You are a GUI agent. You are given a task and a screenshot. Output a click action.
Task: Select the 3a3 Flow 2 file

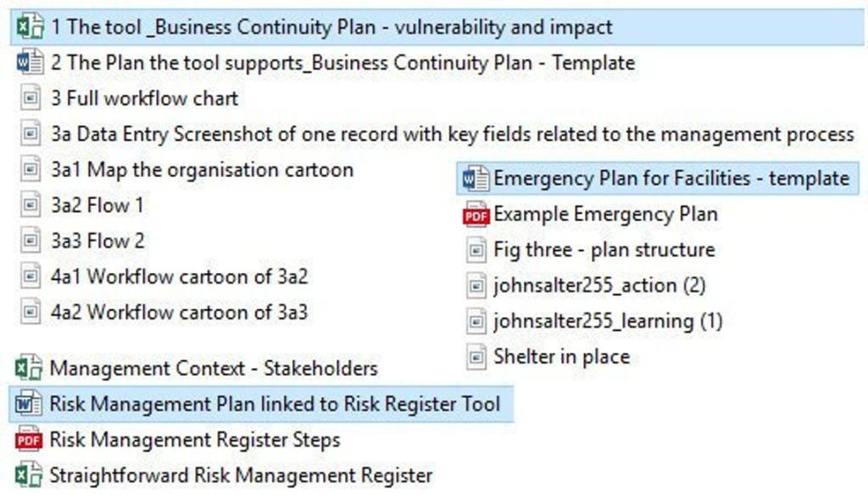click(97, 241)
